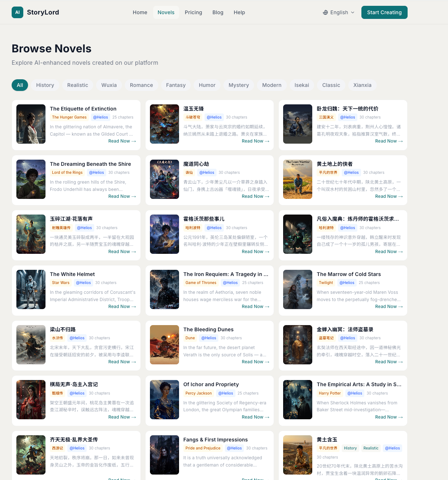Read Now link for 金蝉入幽冥

click(389, 362)
